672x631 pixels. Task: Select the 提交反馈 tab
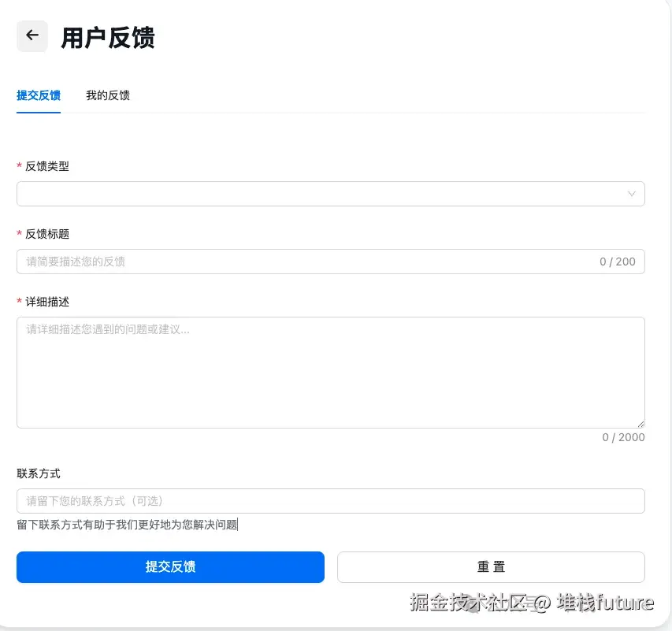pos(39,95)
